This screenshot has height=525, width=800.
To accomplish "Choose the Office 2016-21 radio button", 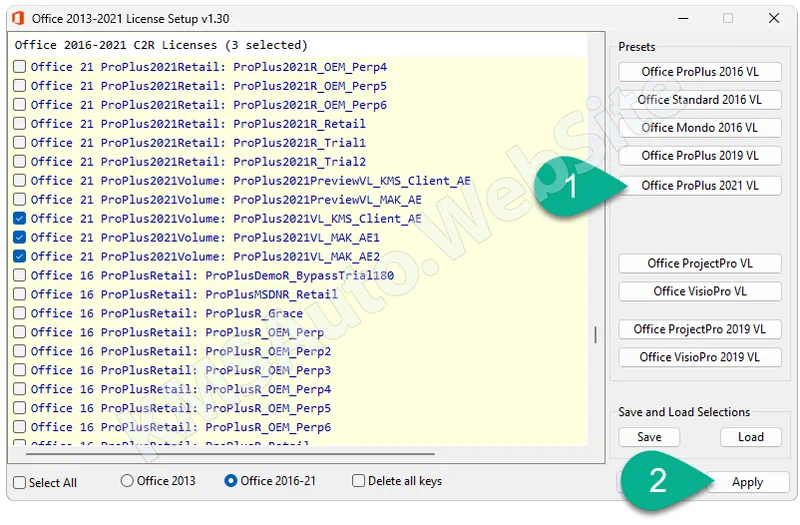I will [x=231, y=481].
